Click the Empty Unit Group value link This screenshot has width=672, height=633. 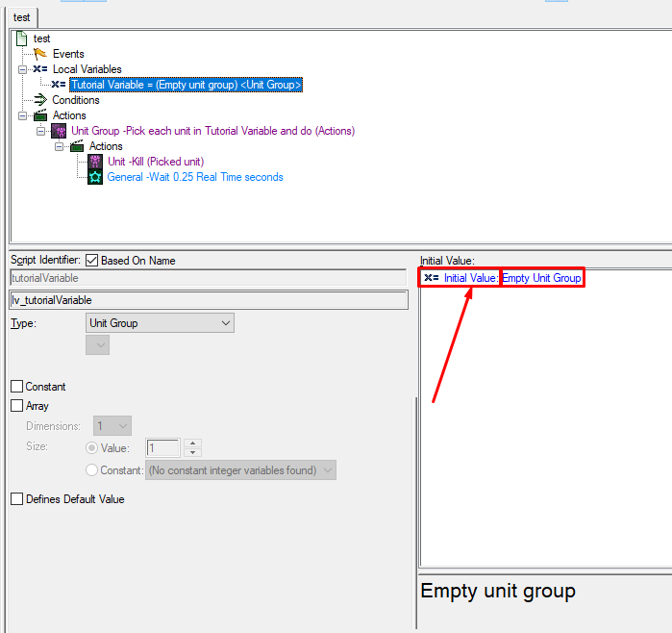click(x=541, y=278)
